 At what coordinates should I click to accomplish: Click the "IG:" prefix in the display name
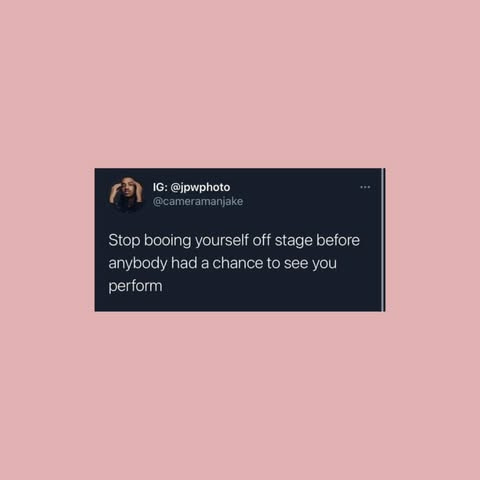[160, 187]
